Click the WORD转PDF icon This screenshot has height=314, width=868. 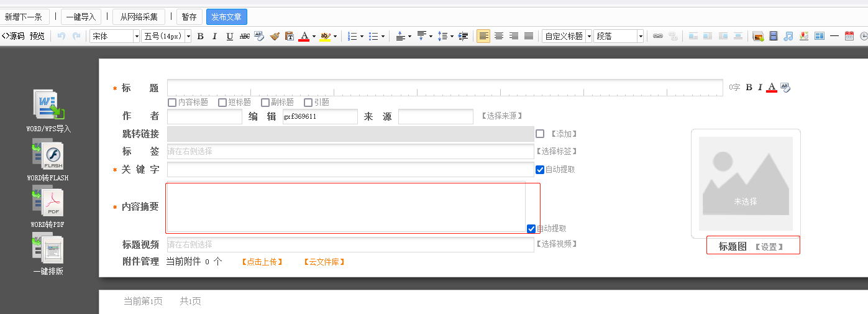click(x=48, y=203)
